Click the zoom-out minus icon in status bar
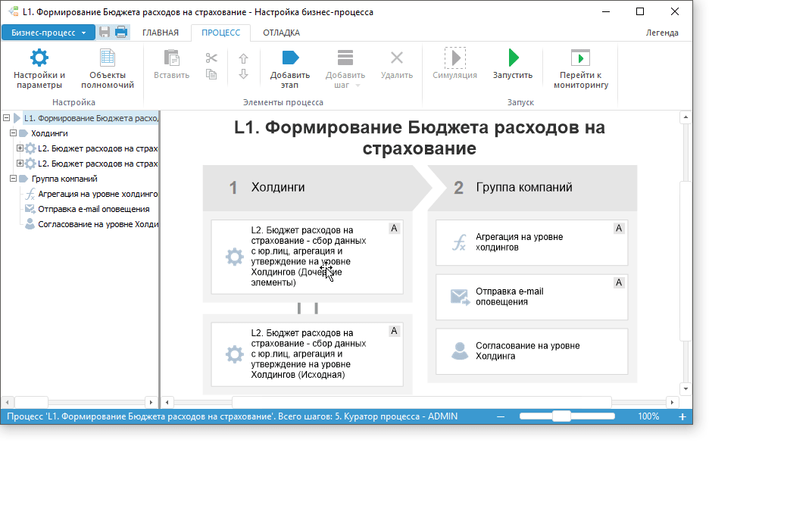Screen dimensions: 812x505 coord(500,416)
